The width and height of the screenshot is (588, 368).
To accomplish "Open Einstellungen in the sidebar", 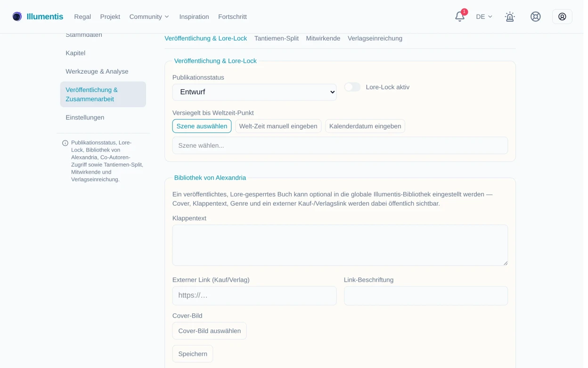I will pyautogui.click(x=103, y=117).
